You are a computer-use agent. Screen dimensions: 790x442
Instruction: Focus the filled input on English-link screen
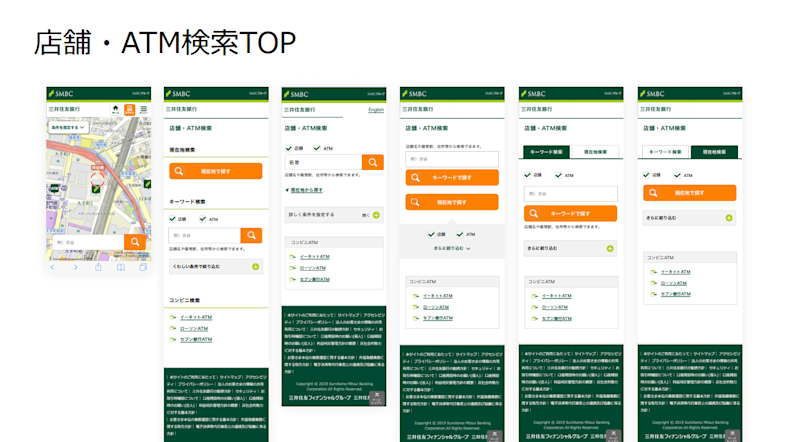click(324, 162)
